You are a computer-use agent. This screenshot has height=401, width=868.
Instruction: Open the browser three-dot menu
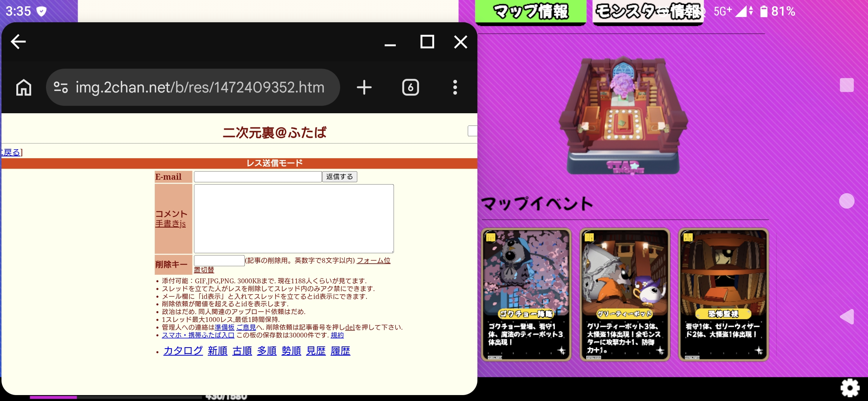tap(455, 88)
